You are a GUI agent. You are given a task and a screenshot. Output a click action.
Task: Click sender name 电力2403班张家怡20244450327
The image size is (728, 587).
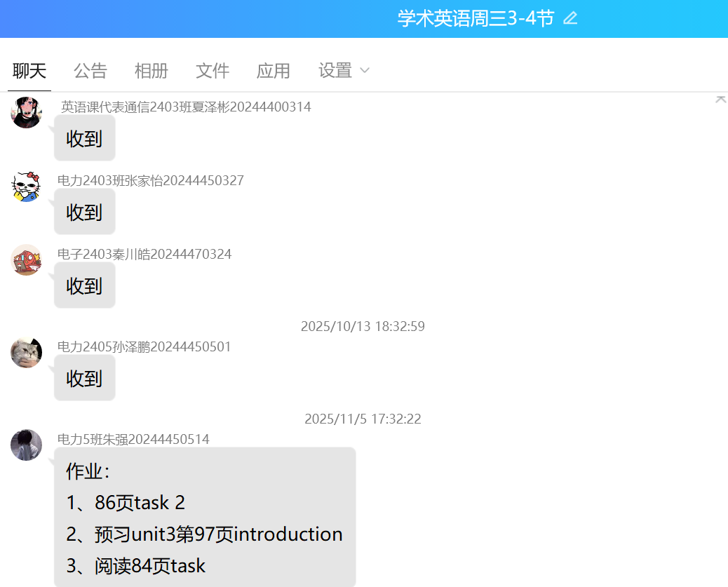(151, 181)
